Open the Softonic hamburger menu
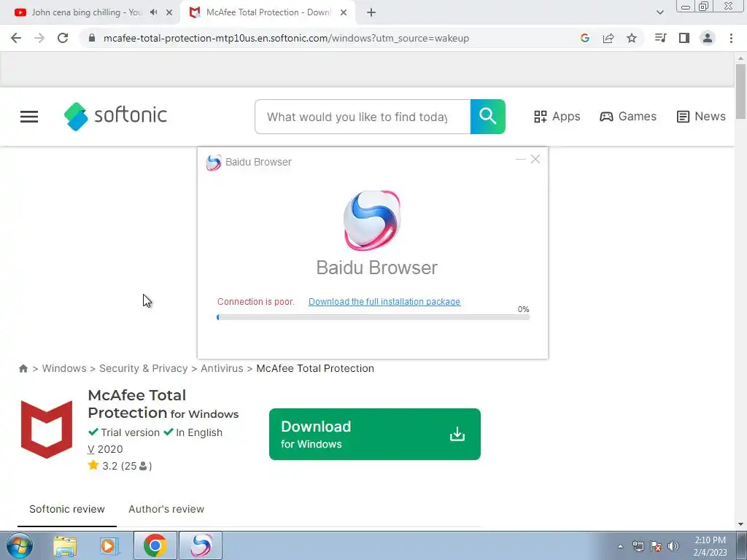The width and height of the screenshot is (747, 560). 29,117
